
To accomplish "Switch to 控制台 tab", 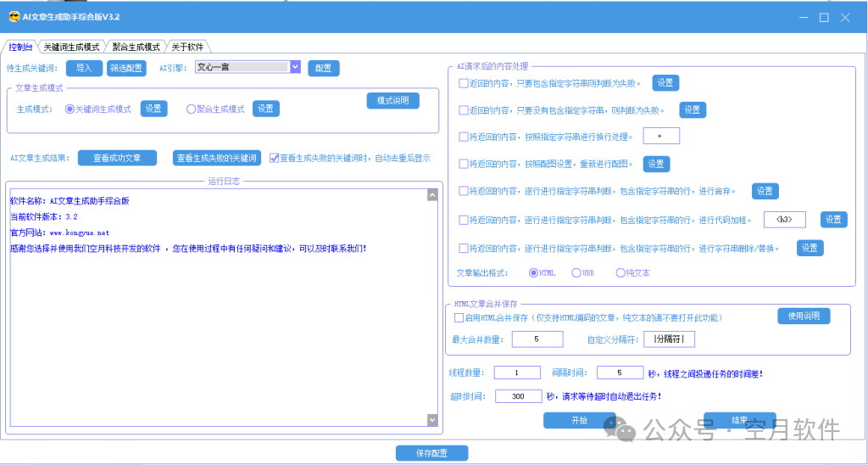I will point(21,47).
